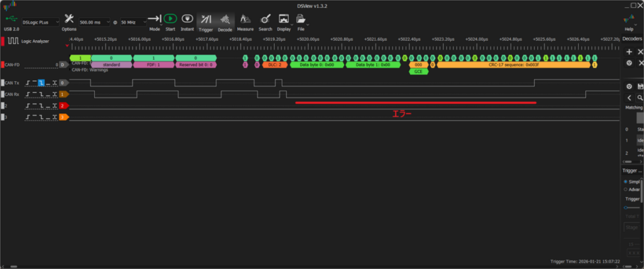Select the Advanced trigger radio button
This screenshot has width=644, height=269.
pyautogui.click(x=626, y=189)
